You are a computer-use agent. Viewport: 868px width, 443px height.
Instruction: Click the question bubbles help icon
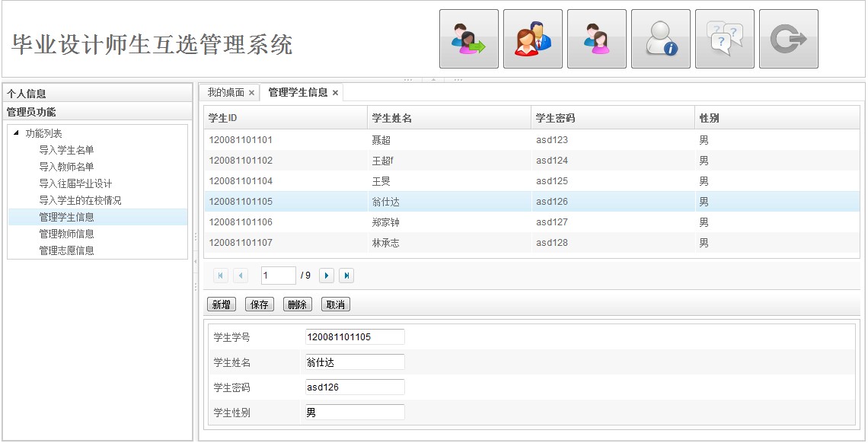(x=725, y=39)
